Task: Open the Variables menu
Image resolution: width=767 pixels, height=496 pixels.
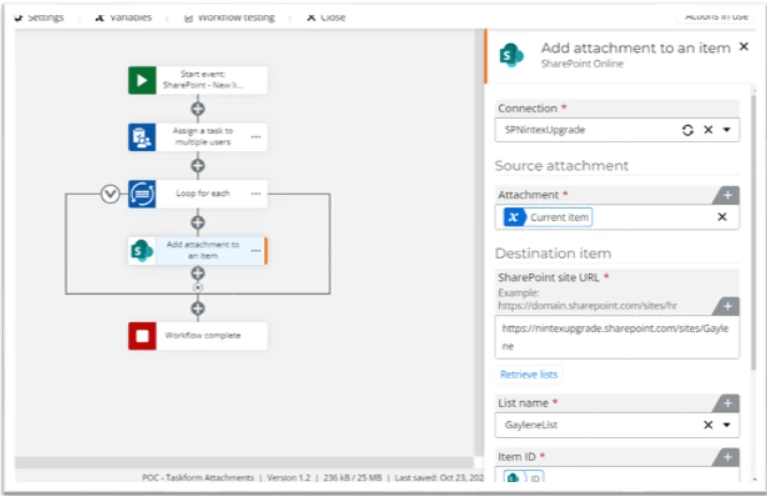Action: pos(123,17)
